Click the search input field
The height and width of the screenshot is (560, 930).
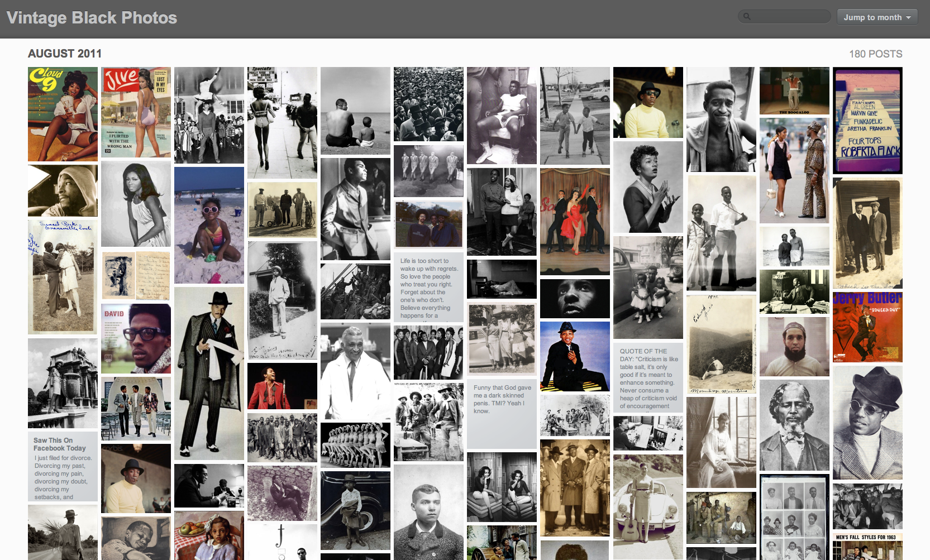(x=788, y=16)
